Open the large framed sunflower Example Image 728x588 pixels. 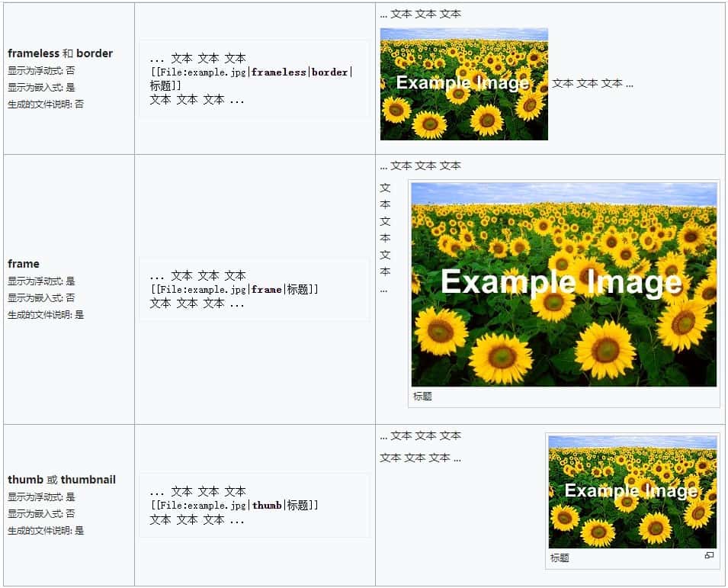(563, 284)
